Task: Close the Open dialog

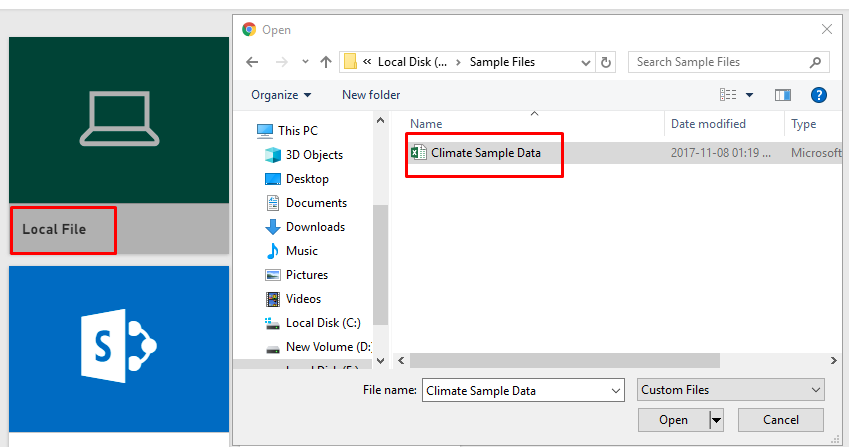Action: (x=826, y=29)
